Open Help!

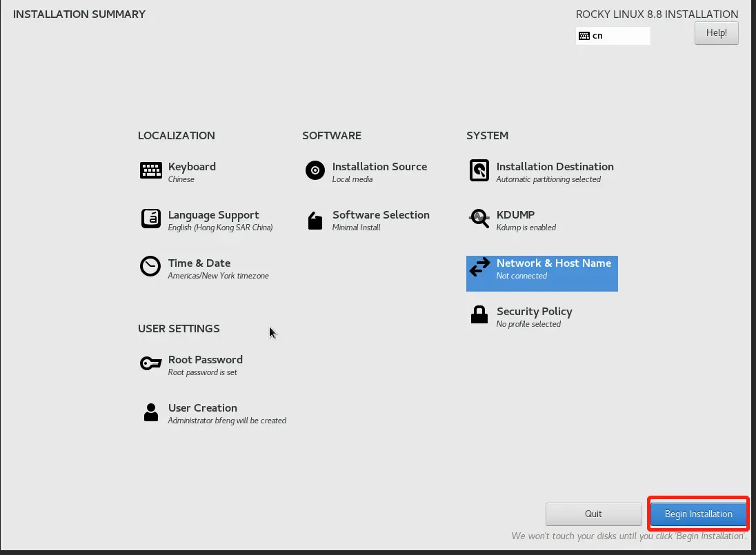[717, 33]
